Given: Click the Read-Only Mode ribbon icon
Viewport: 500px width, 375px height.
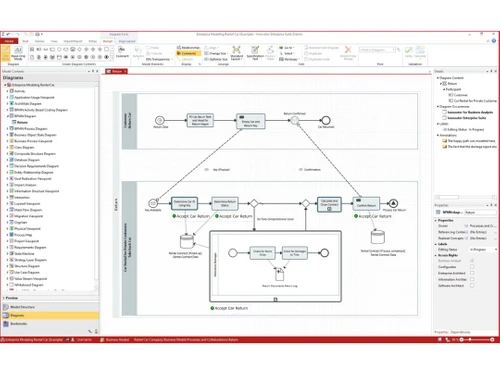Looking at the screenshot, I should [x=18, y=53].
